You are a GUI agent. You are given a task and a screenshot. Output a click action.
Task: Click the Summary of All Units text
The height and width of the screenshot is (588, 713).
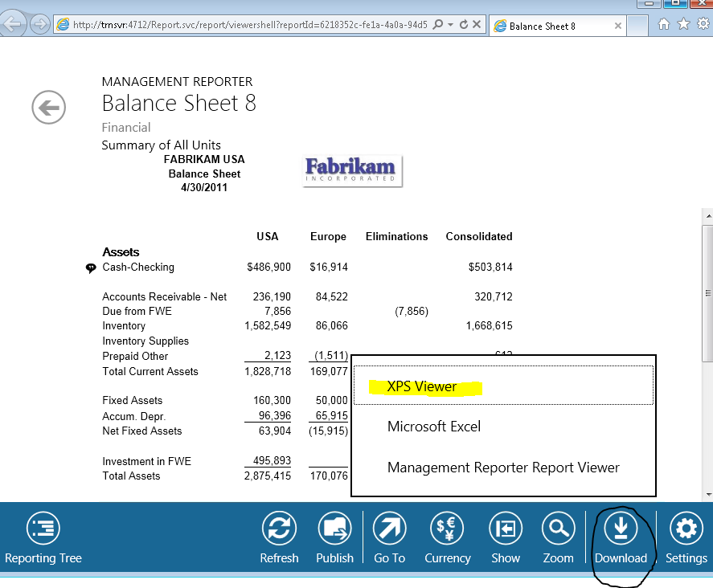(x=161, y=145)
